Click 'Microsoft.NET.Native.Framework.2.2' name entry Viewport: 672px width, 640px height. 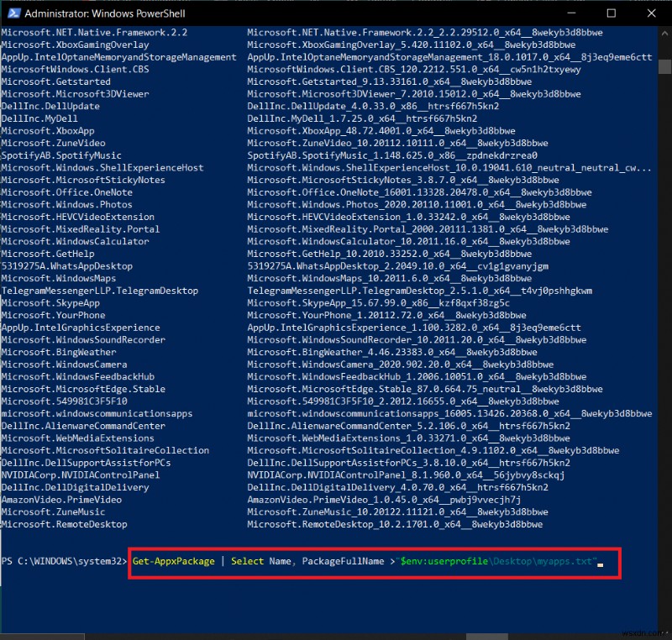94,33
